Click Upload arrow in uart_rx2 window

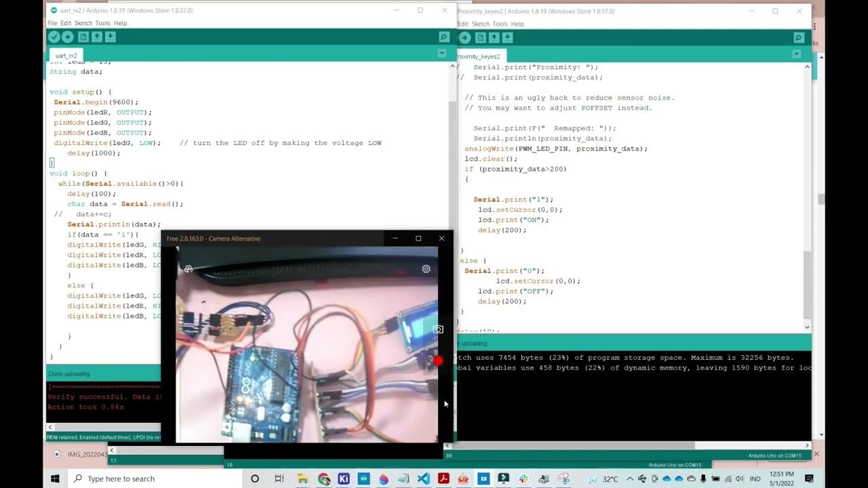tap(68, 37)
